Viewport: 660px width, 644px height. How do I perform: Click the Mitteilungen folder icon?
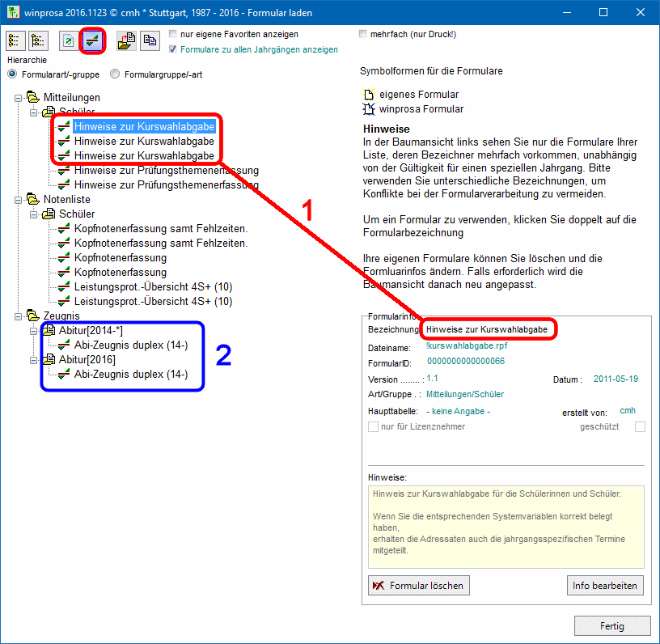[33, 97]
